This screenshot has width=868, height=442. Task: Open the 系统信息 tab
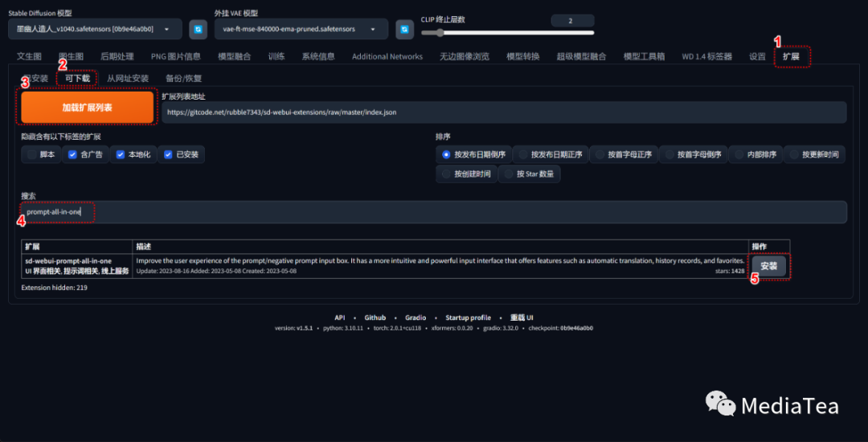point(318,56)
